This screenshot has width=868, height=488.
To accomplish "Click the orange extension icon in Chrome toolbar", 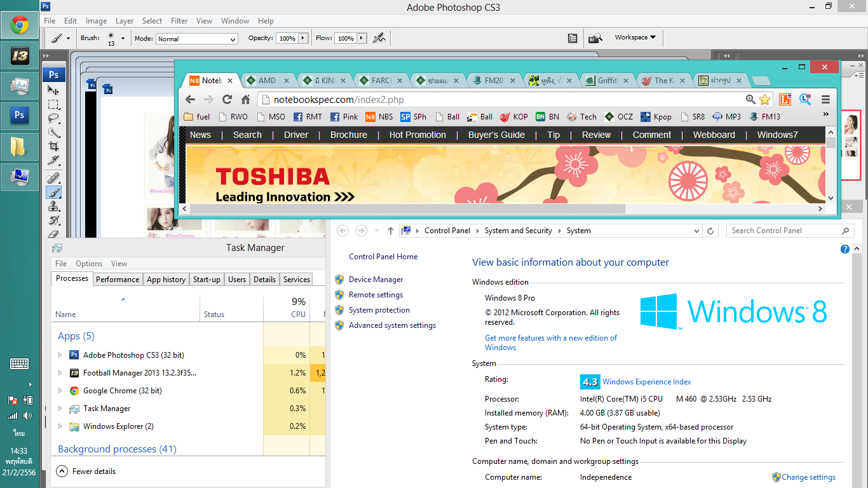I will 785,99.
